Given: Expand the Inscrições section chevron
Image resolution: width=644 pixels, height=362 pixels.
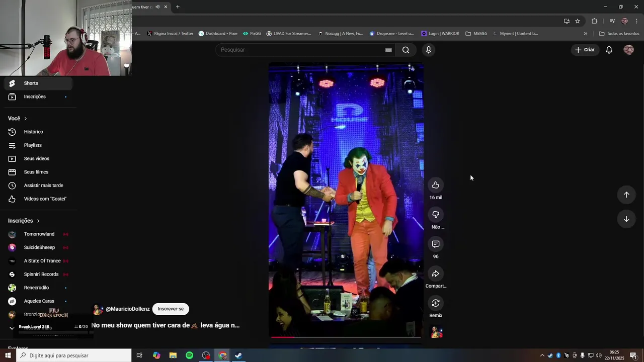Looking at the screenshot, I should pos(38,221).
